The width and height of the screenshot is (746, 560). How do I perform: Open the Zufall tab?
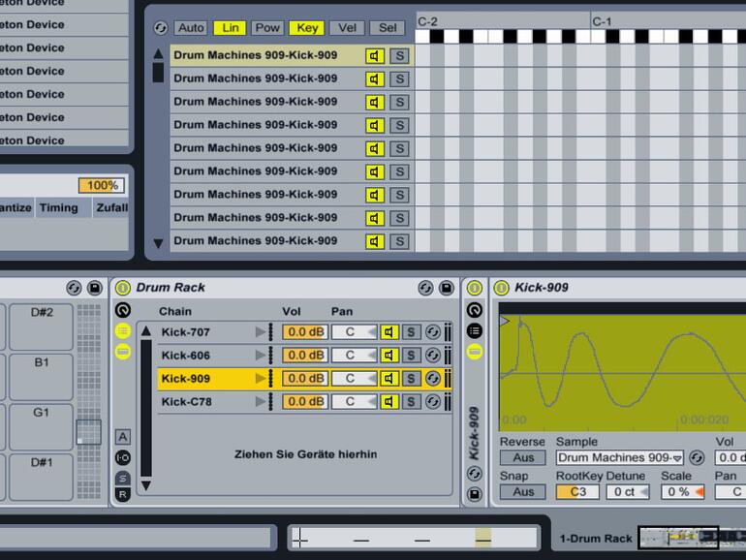[111, 208]
